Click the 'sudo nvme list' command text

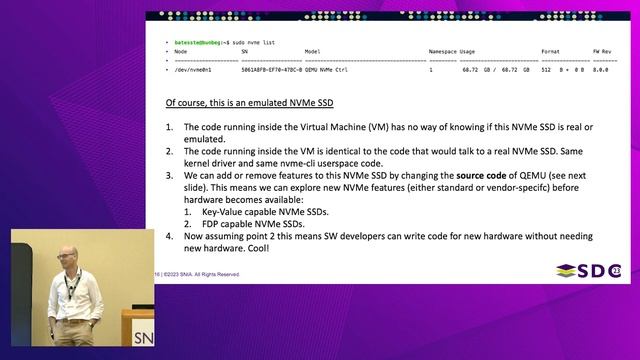pyautogui.click(x=253, y=42)
